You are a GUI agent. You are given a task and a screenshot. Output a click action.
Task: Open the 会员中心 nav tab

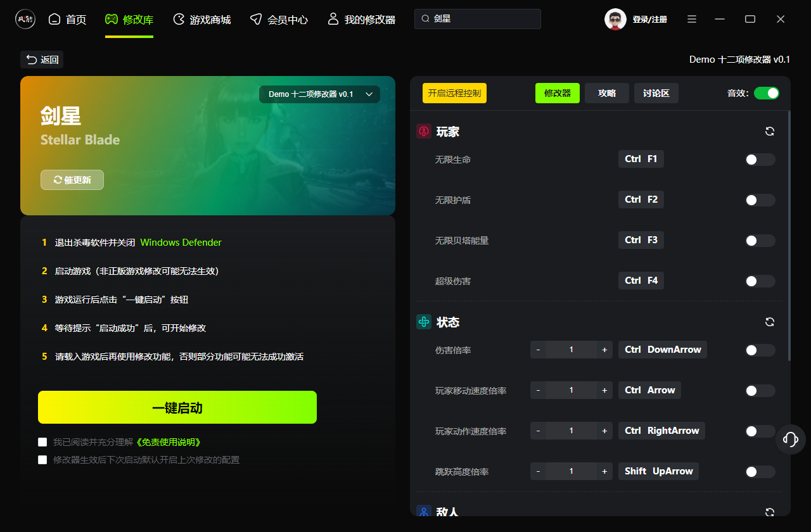point(279,20)
